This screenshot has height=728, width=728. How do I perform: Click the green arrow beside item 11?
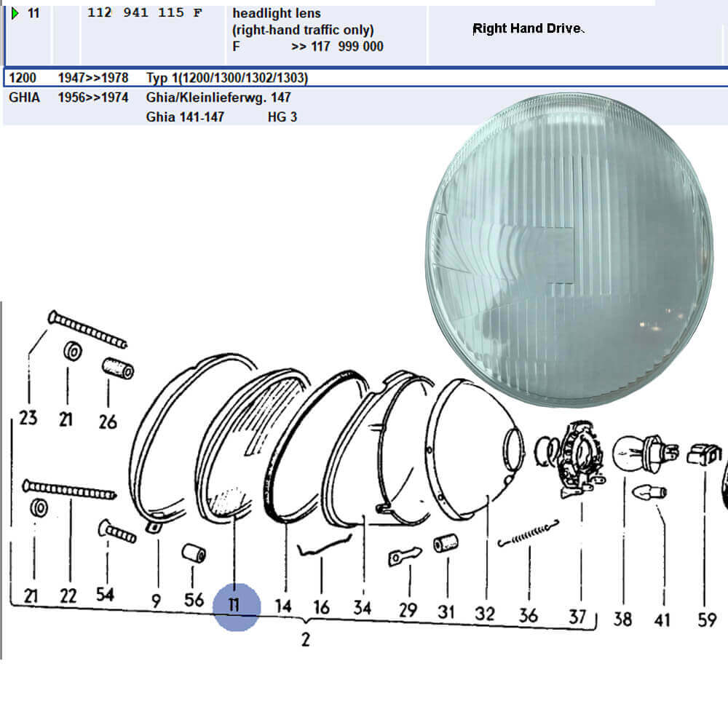tap(16, 13)
